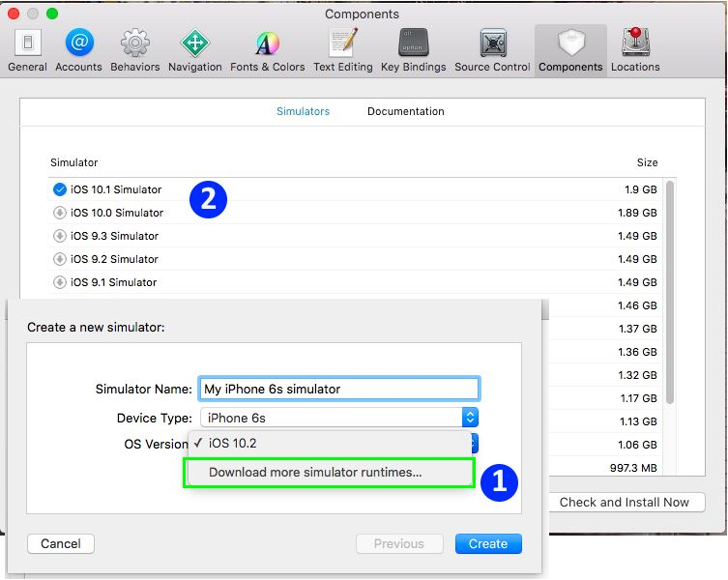This screenshot has width=728, height=580.
Task: Open Behaviors preferences gear icon
Action: 135,43
